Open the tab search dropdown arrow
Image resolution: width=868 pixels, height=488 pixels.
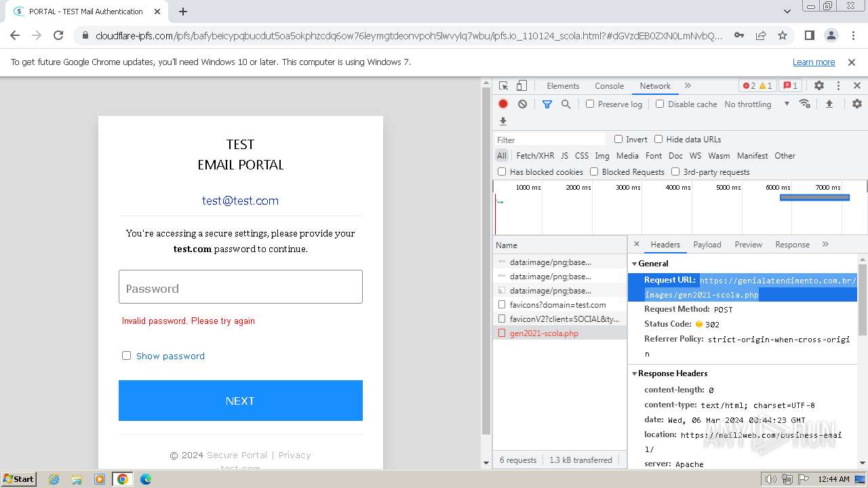(787, 12)
